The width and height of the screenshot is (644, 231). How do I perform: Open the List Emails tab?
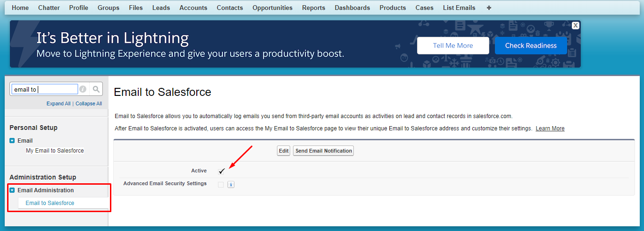point(459,8)
